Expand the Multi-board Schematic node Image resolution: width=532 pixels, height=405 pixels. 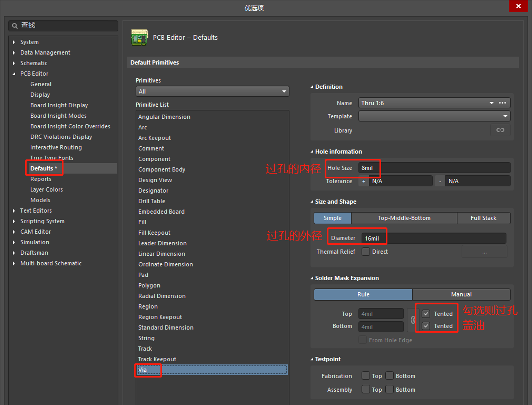click(x=14, y=263)
